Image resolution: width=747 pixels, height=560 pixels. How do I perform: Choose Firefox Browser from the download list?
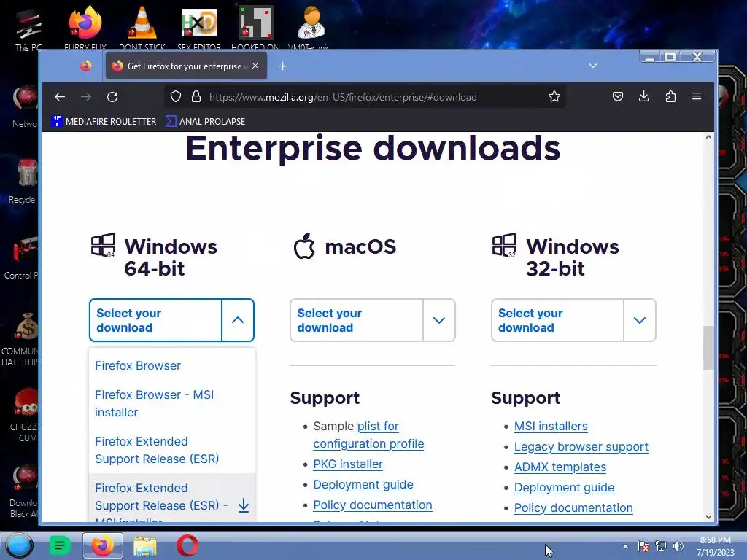coord(138,366)
